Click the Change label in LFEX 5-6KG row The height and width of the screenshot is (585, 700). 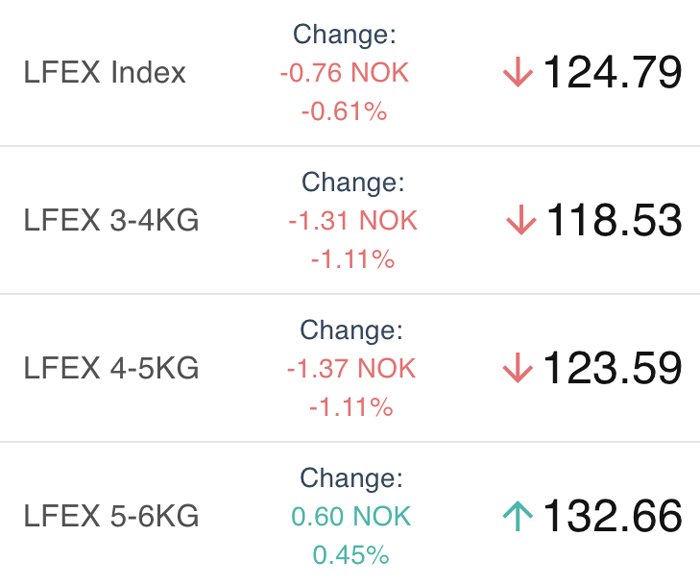[x=351, y=478]
